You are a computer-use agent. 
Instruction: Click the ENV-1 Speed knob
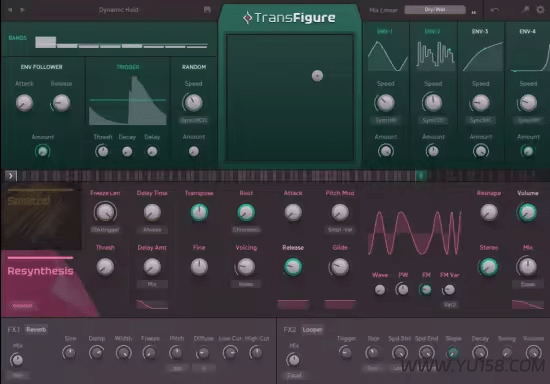(x=385, y=103)
